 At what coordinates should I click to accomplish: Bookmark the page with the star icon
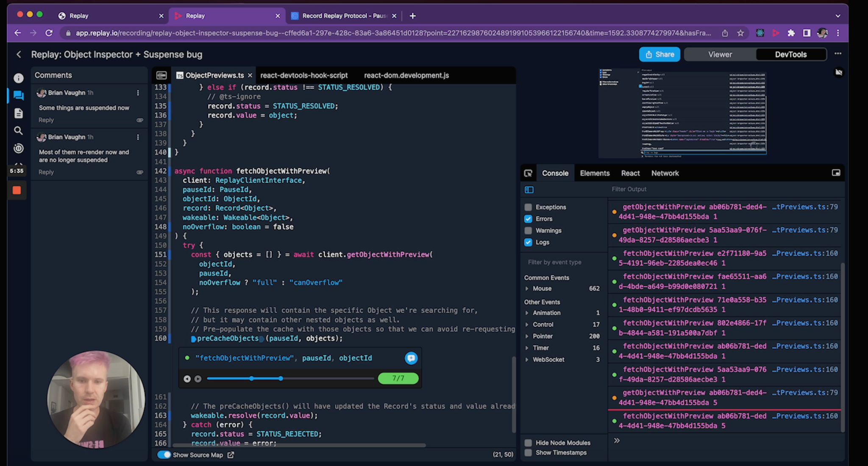click(x=740, y=33)
